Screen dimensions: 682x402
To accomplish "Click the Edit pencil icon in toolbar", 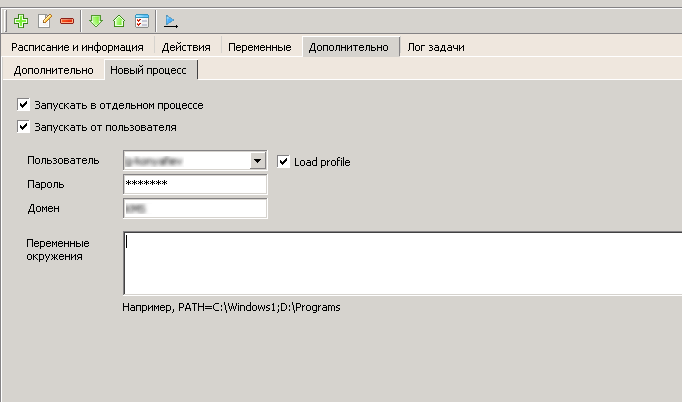I will coord(44,20).
